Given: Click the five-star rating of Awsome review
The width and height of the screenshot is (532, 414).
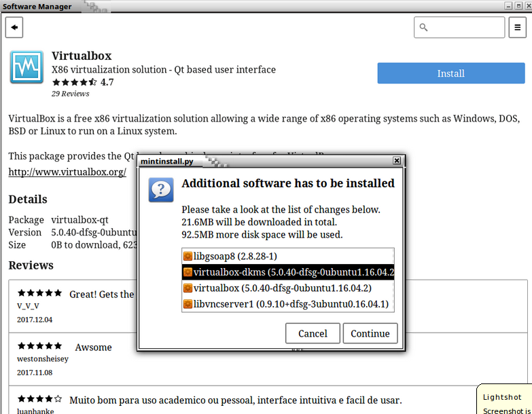Looking at the screenshot, I should tap(39, 346).
